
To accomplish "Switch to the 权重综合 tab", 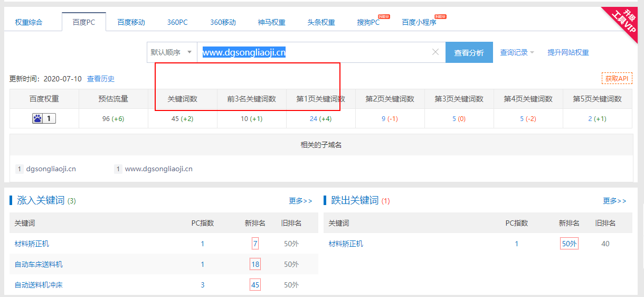I will pos(29,22).
